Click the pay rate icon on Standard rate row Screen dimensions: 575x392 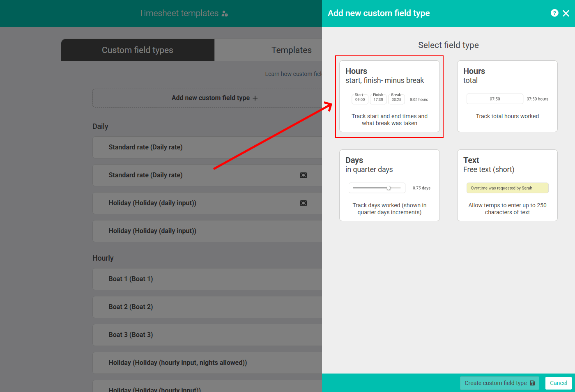(303, 175)
